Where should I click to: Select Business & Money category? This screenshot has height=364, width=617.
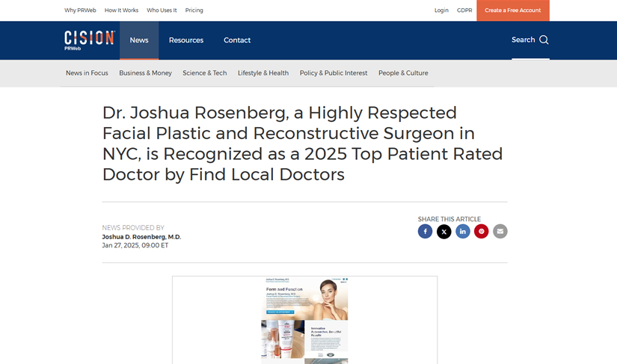click(146, 73)
